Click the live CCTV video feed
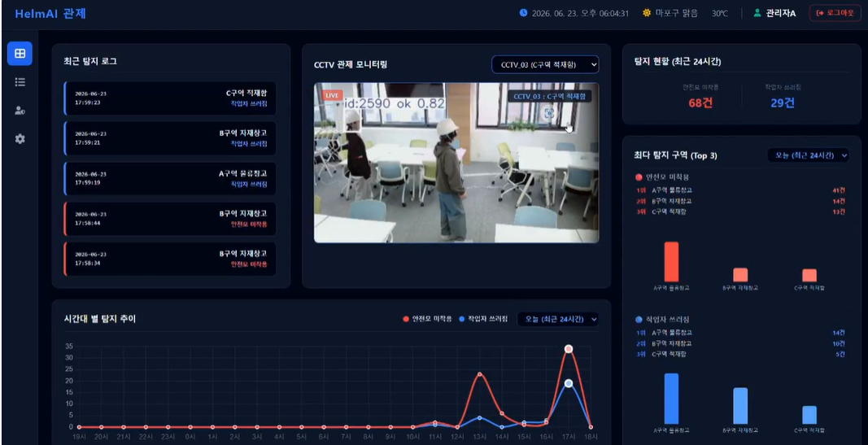This screenshot has height=445, width=868. (x=456, y=163)
